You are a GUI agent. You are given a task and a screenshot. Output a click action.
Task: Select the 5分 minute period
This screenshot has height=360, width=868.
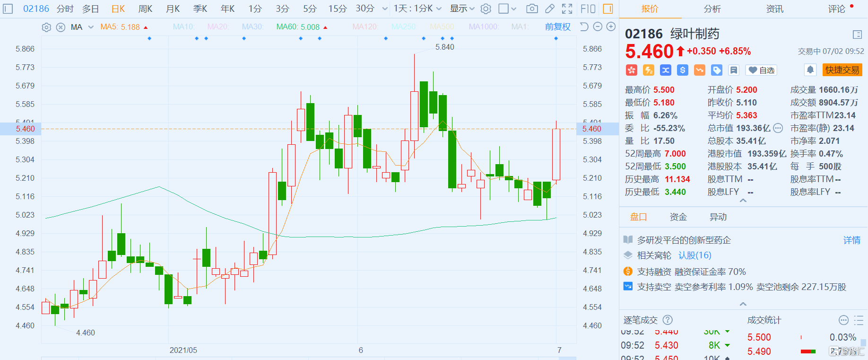pos(310,9)
